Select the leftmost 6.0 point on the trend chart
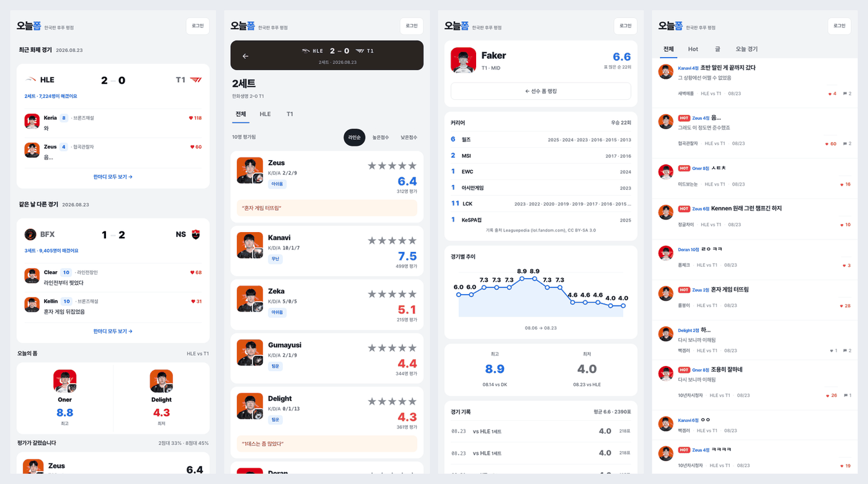 tap(459, 295)
